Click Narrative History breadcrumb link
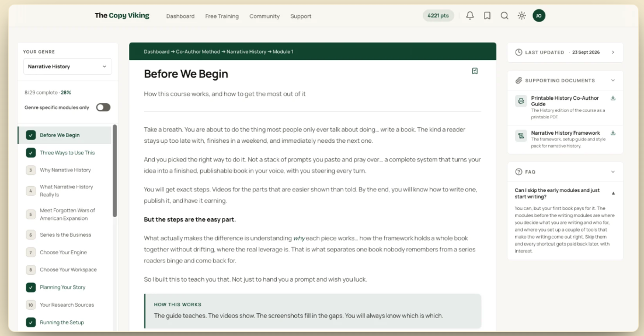Image resolution: width=644 pixels, height=336 pixels. (246, 52)
